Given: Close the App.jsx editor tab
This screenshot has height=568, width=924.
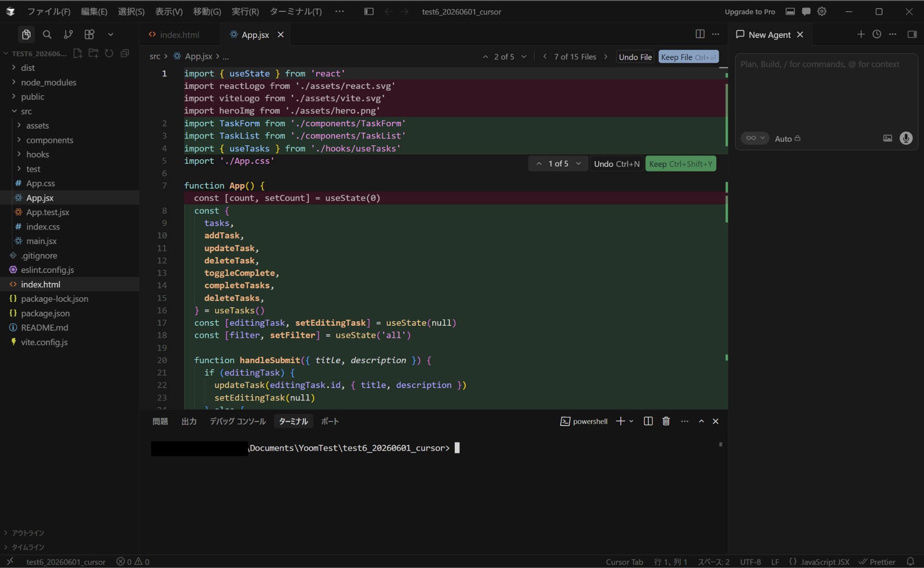Looking at the screenshot, I should pyautogui.click(x=281, y=35).
